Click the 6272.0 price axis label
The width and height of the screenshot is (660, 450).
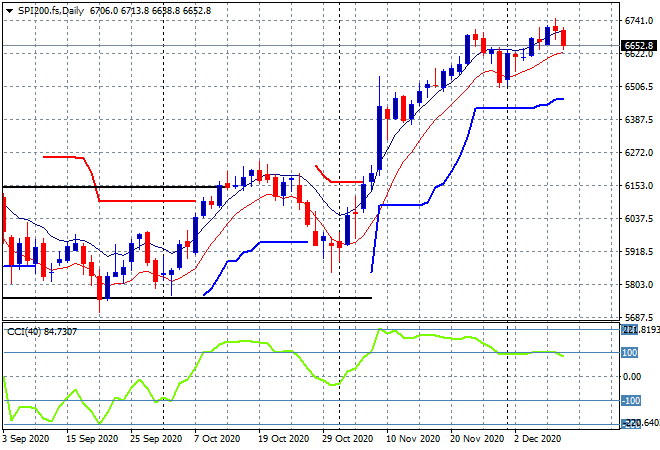click(639, 152)
